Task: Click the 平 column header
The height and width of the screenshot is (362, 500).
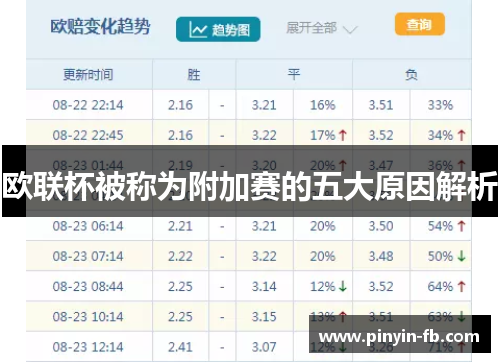Action: click(294, 74)
